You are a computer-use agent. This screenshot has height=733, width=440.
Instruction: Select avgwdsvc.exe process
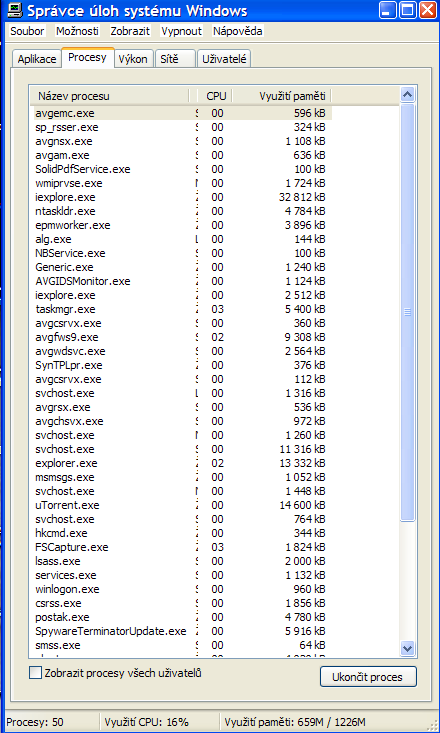[183, 351]
